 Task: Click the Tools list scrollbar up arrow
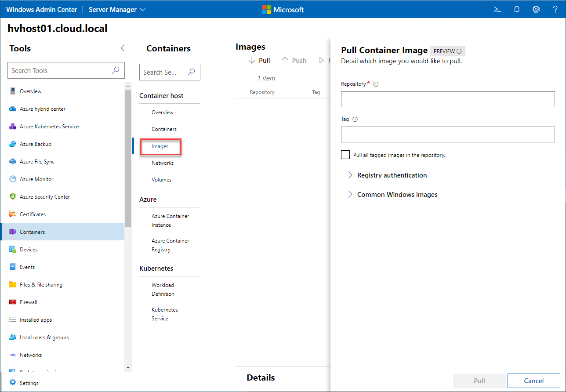(x=128, y=86)
